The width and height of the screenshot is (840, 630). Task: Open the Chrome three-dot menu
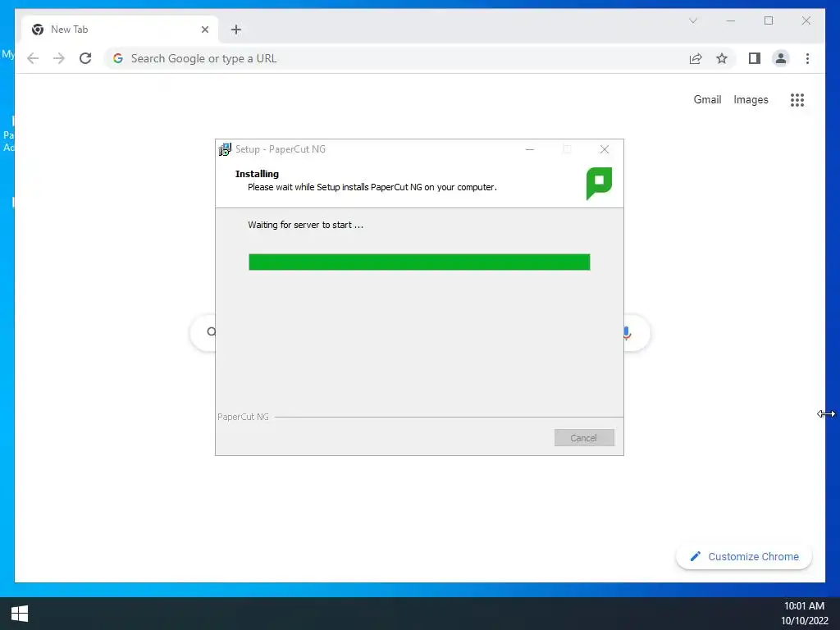(x=807, y=58)
